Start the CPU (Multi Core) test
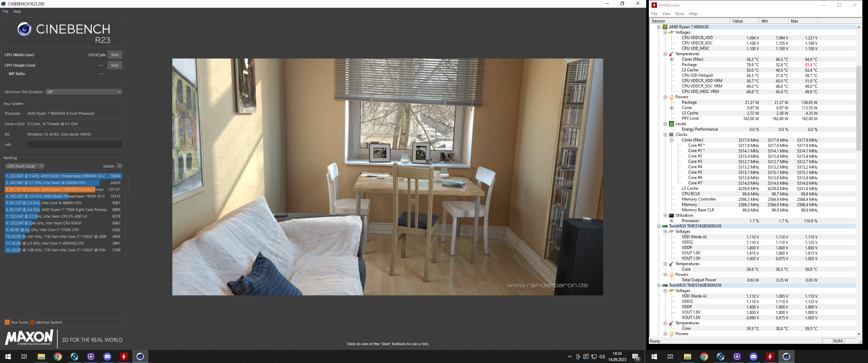The height and width of the screenshot is (363, 868). point(115,55)
